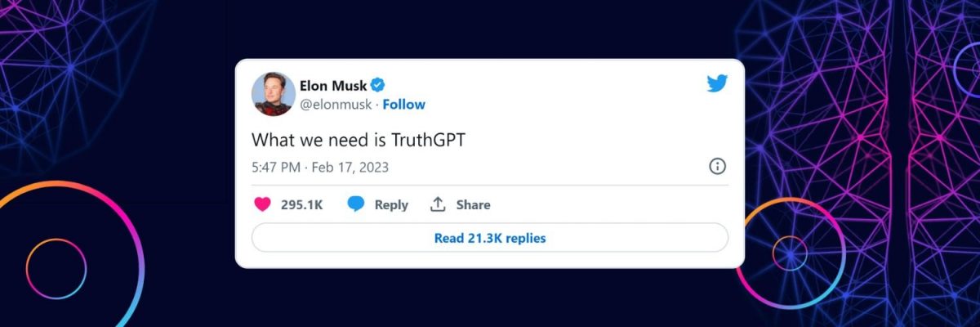
Task: Open the tweet info circle icon
Action: coord(717,167)
